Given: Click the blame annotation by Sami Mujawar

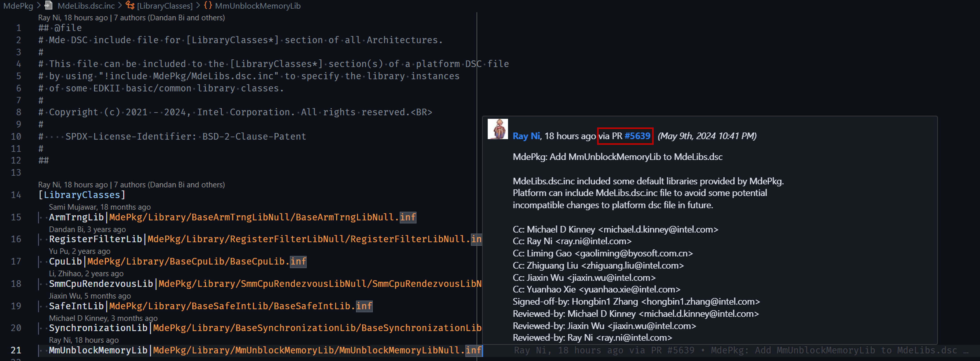Looking at the screenshot, I should (100, 207).
